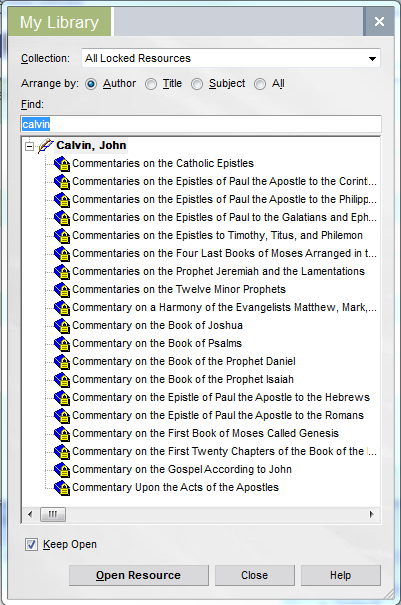Uncheck the Keep Open checkbox
The image size is (401, 605).
pyautogui.click(x=31, y=545)
